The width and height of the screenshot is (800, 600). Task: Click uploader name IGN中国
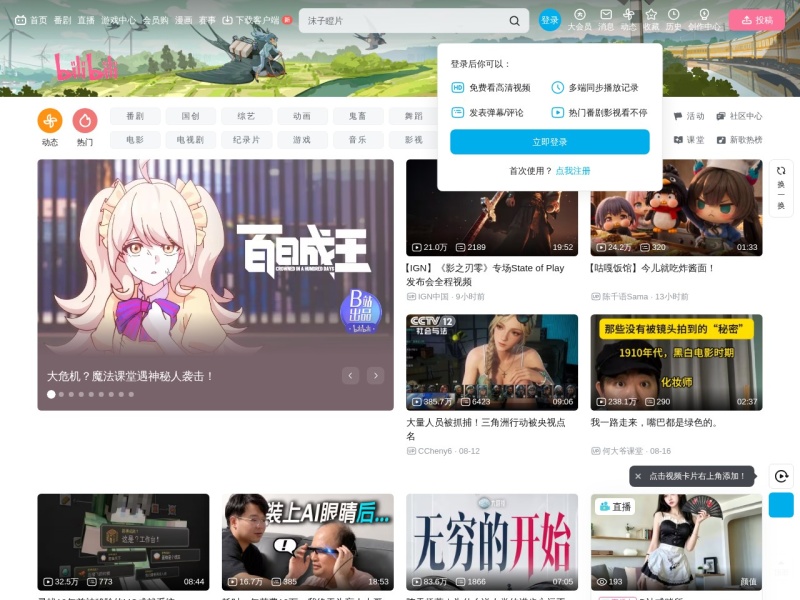(433, 296)
